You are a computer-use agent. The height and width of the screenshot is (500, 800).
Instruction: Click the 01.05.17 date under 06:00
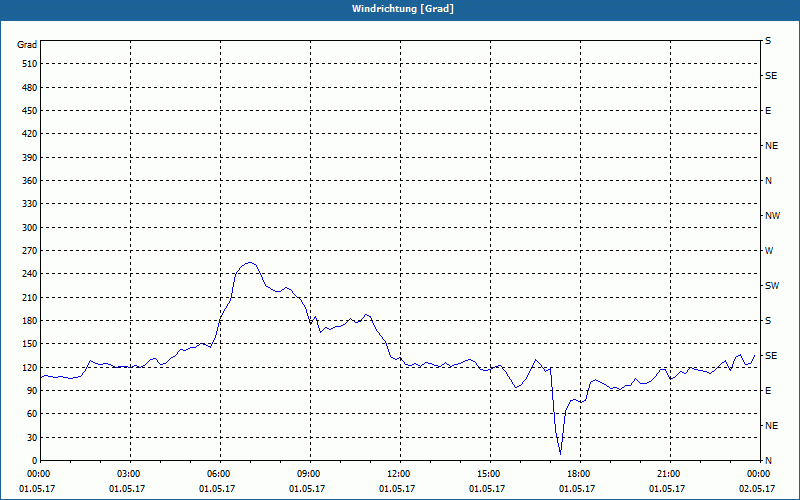pyautogui.click(x=217, y=489)
